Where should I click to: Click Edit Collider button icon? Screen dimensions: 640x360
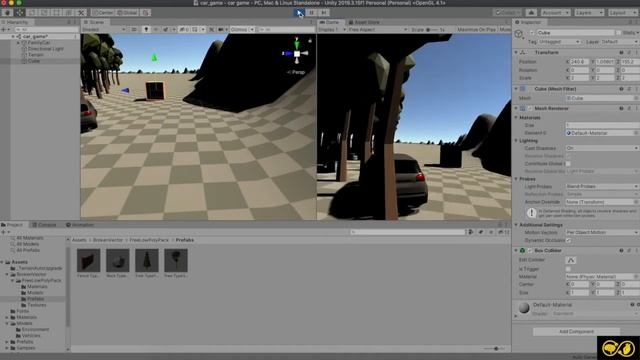click(x=571, y=260)
